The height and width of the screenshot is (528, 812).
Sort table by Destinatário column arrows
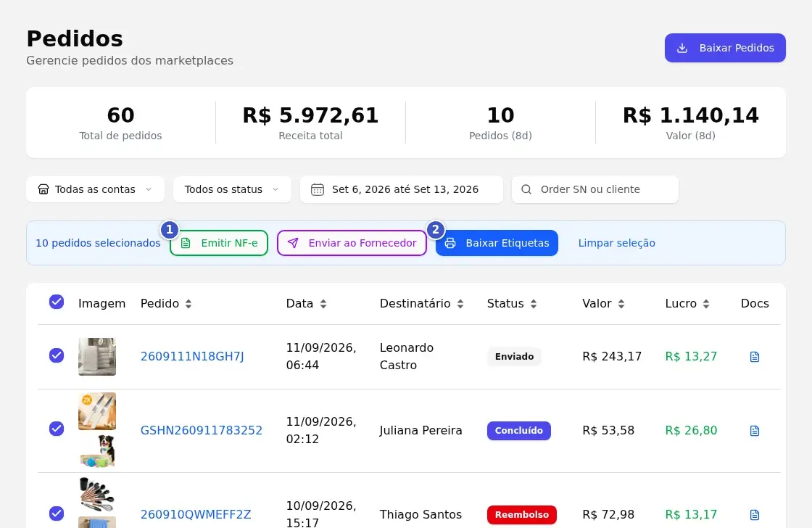[x=460, y=304]
